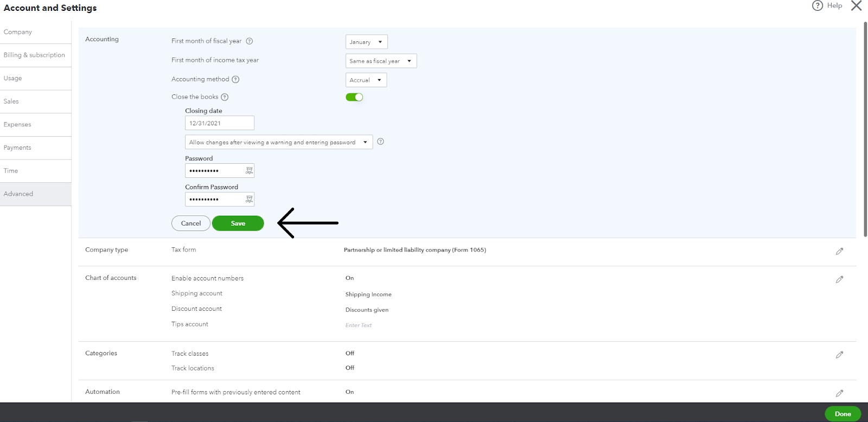This screenshot has height=422, width=868.
Task: Click the Track locations label
Action: tap(193, 368)
